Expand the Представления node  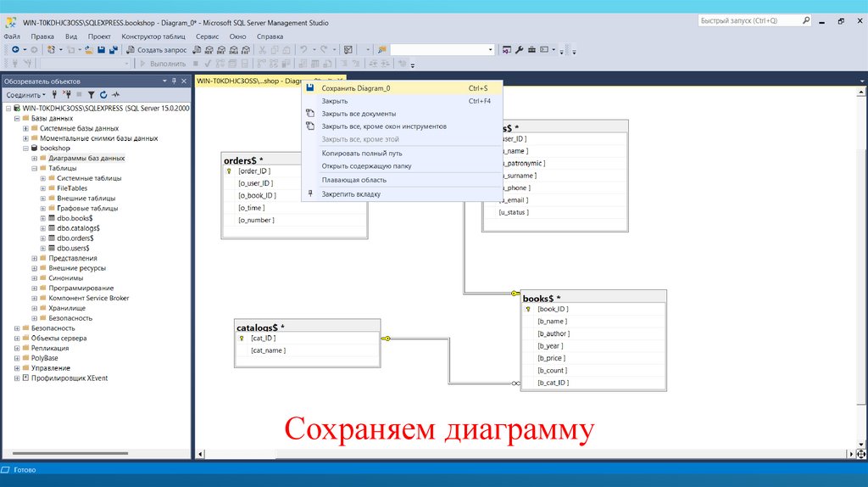pyautogui.click(x=34, y=258)
